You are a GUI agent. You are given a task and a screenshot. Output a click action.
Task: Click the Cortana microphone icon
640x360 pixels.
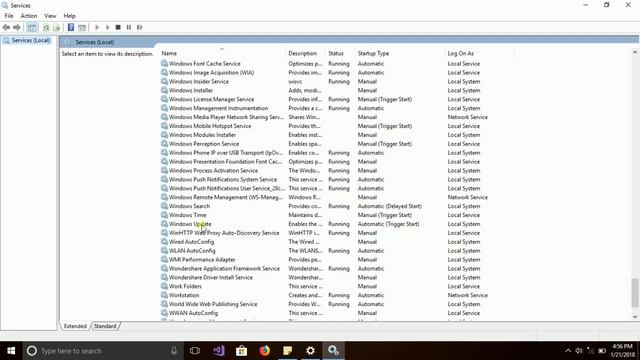pos(174,351)
